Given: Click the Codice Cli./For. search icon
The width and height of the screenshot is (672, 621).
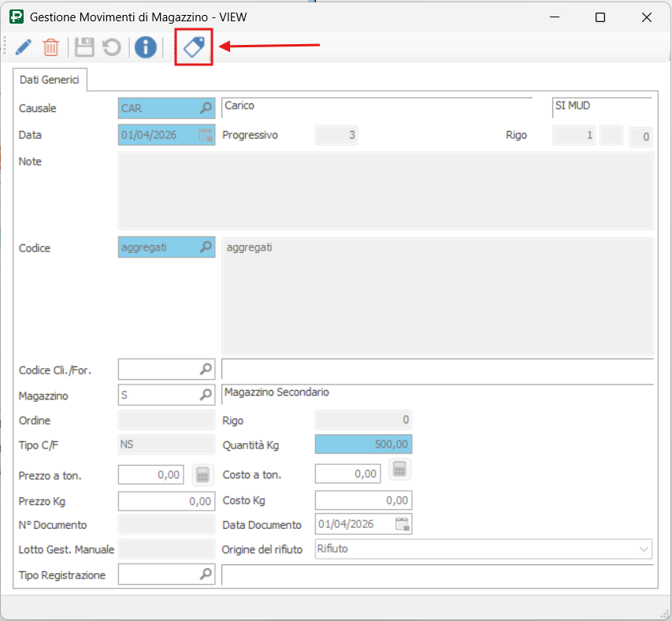Looking at the screenshot, I should pyautogui.click(x=205, y=369).
